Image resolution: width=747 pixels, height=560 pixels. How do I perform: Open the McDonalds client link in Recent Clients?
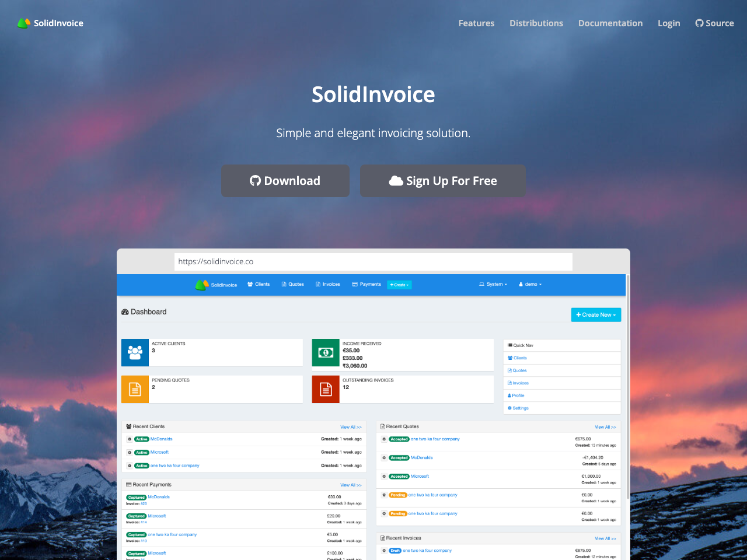[x=161, y=439]
